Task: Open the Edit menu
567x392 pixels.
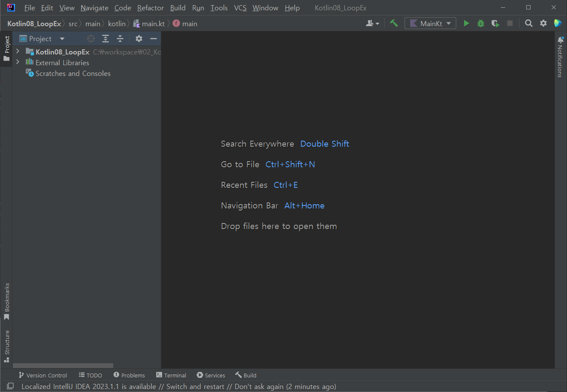Action: pyautogui.click(x=47, y=8)
